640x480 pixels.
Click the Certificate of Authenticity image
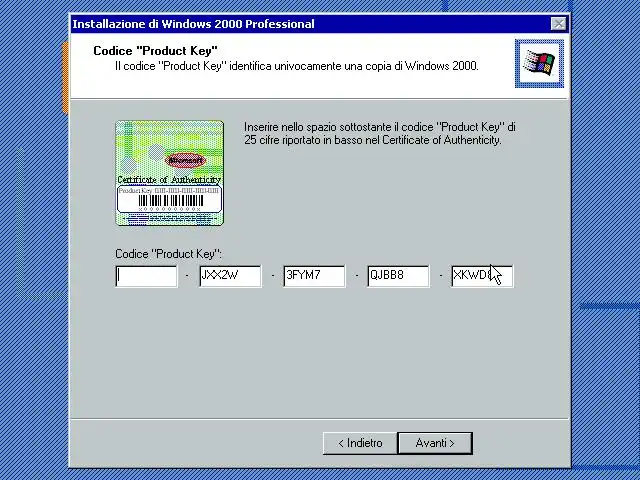169,173
